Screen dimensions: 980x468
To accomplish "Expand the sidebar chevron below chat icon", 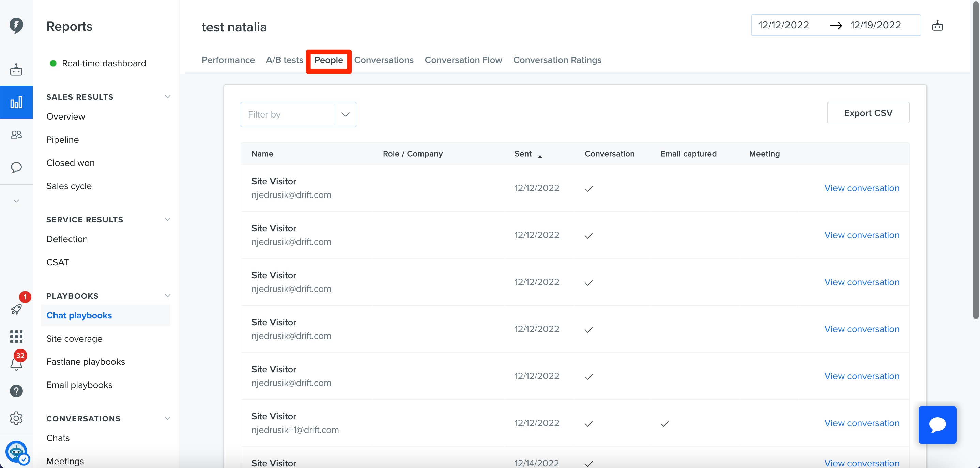I will [x=16, y=201].
